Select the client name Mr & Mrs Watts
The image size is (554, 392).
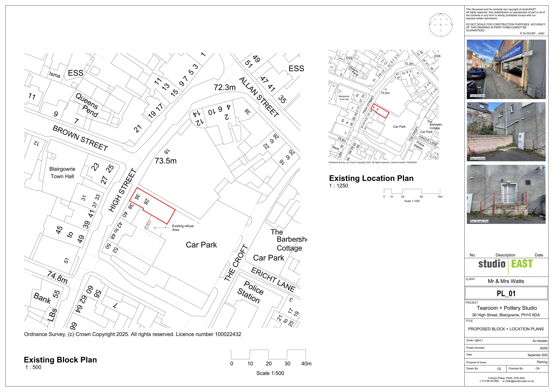(506, 281)
